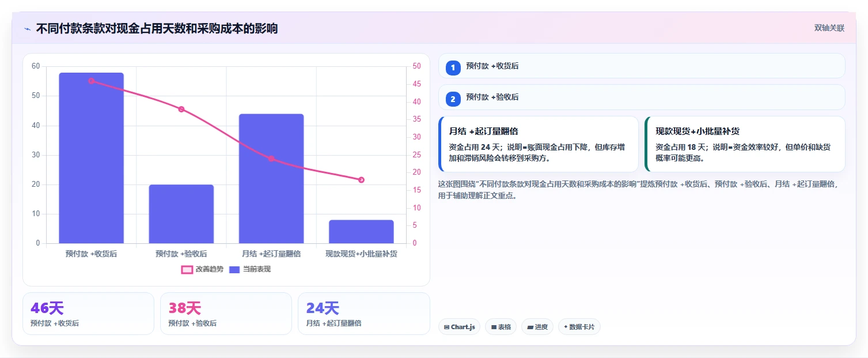Open the 现款现货+小批量补货 detail card
This screenshot has width=868, height=358.
tap(745, 144)
